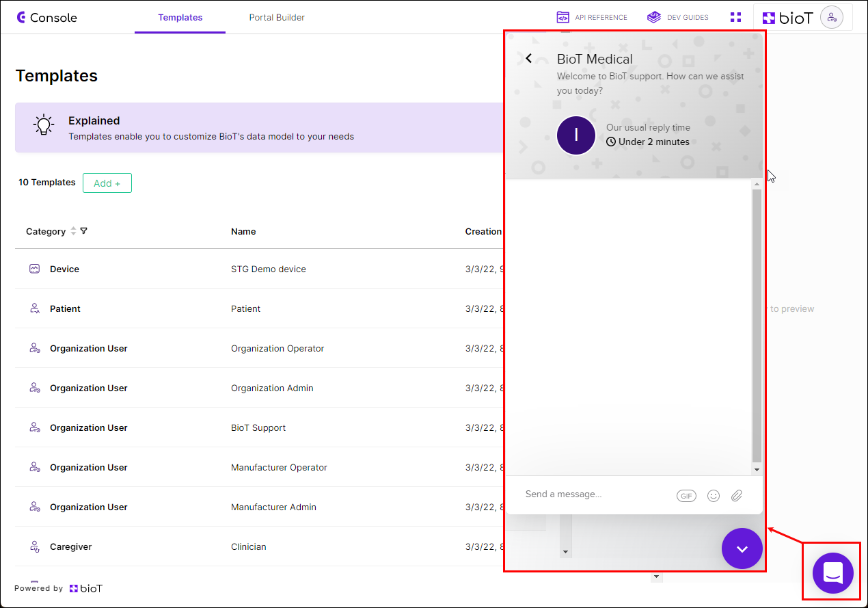
Task: Insert a GIF in chat
Action: coord(686,496)
